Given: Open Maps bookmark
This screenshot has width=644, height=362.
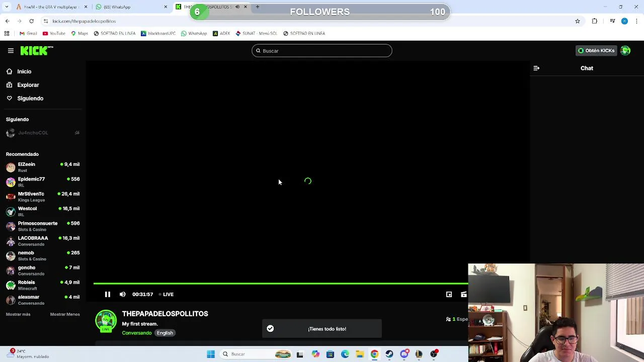Looking at the screenshot, I should point(79,33).
